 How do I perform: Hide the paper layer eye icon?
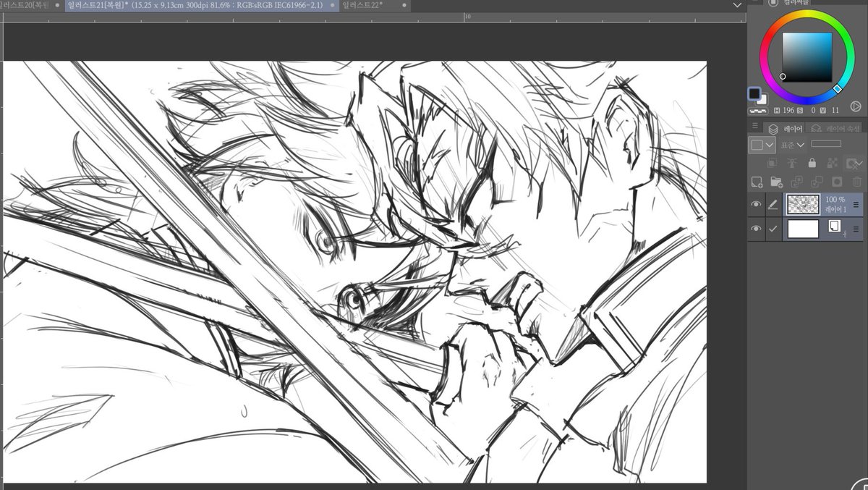(x=756, y=229)
